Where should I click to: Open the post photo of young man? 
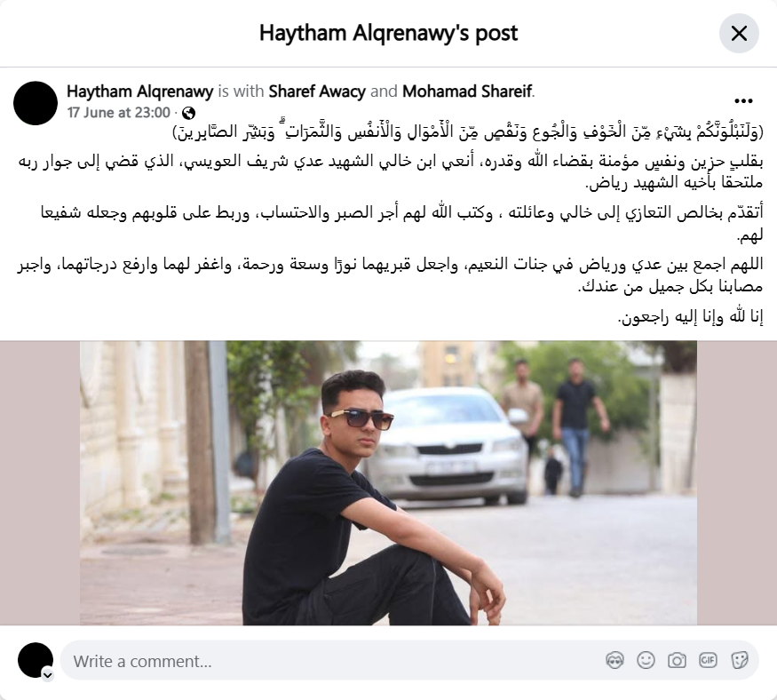tap(389, 483)
